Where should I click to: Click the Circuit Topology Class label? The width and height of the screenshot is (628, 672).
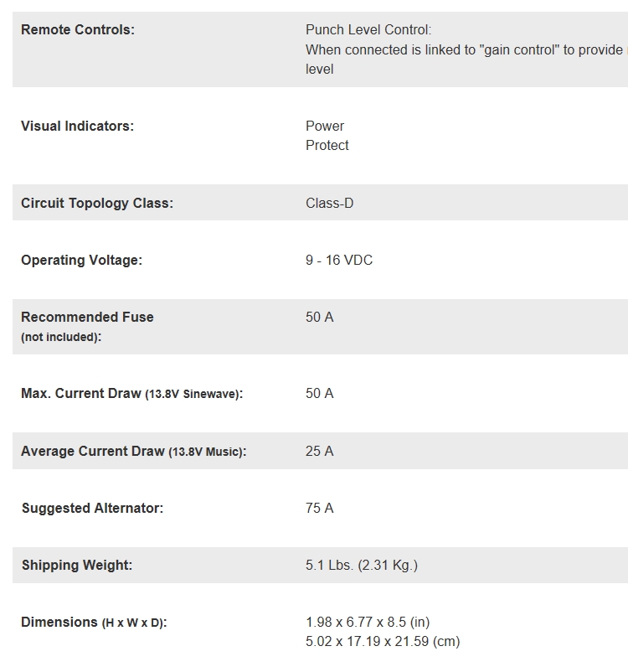point(97,204)
